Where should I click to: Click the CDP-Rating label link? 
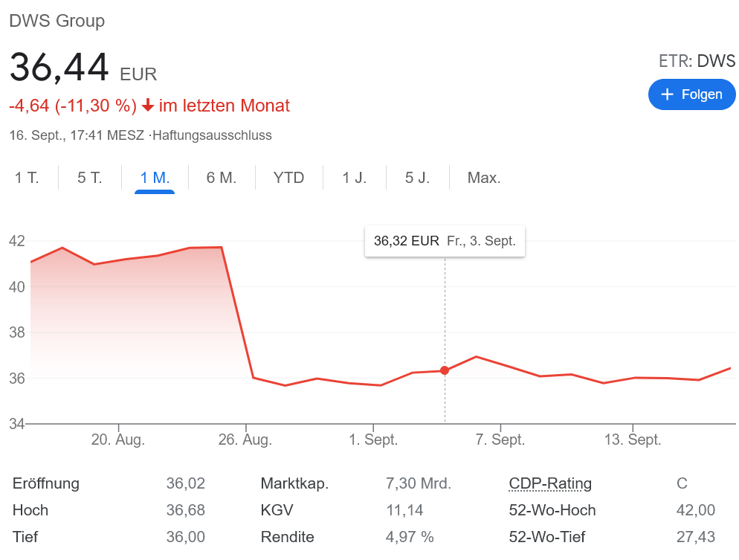point(550,483)
